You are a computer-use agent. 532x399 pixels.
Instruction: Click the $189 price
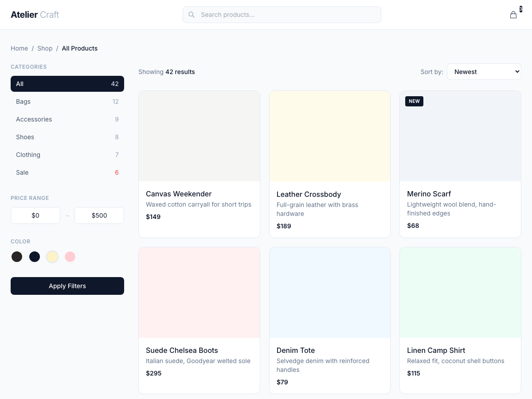click(284, 226)
